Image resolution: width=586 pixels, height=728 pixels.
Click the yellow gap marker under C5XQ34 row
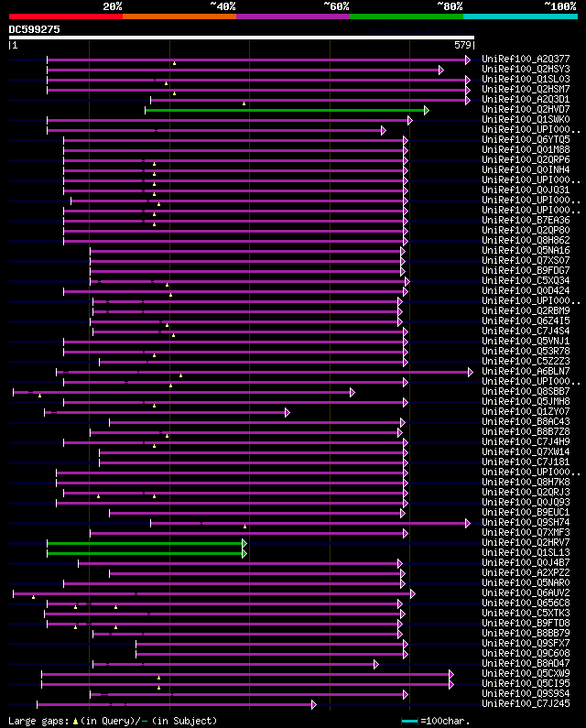[x=168, y=285]
